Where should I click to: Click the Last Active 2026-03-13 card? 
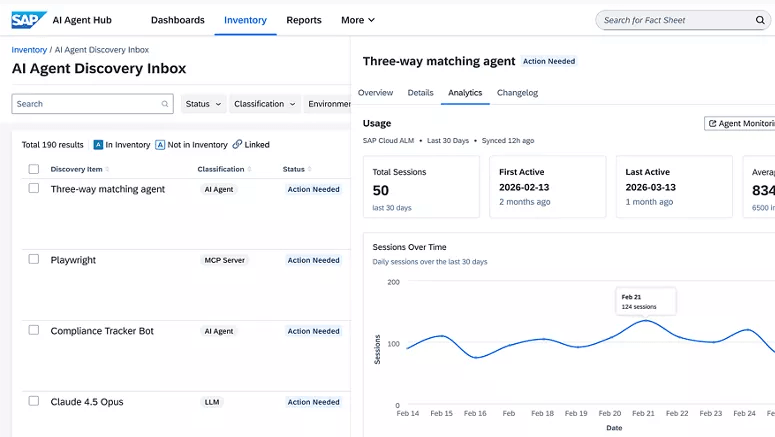click(674, 187)
